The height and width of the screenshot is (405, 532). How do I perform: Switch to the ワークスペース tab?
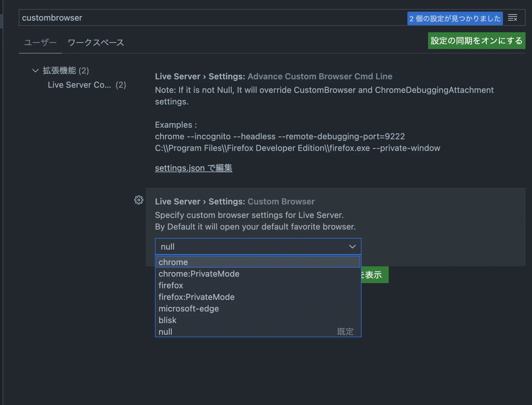coord(96,43)
